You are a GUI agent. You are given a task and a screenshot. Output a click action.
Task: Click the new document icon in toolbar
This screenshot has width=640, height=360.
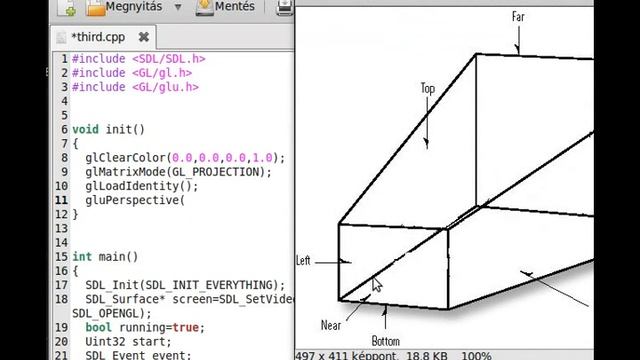tap(67, 7)
